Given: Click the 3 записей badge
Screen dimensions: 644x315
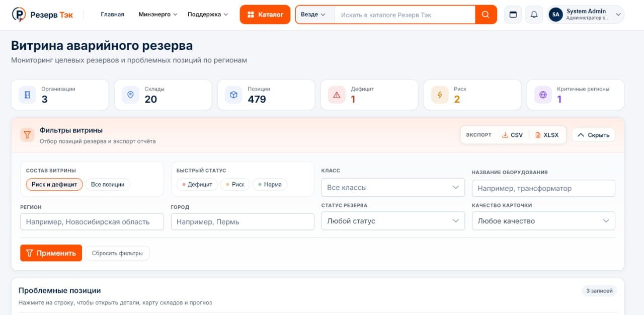Looking at the screenshot, I should [x=599, y=291].
